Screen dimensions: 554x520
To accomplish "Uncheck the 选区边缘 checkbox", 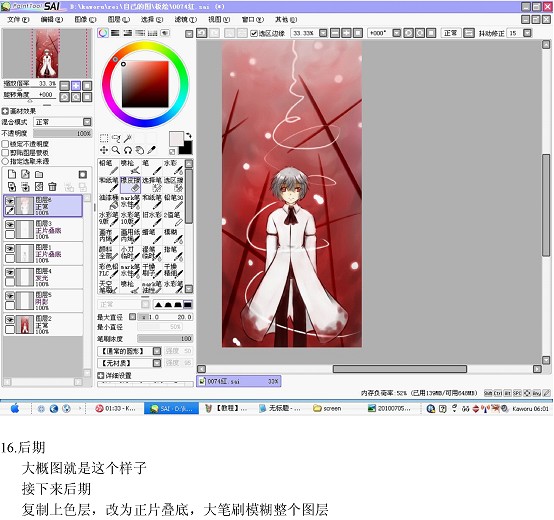I will point(253,33).
